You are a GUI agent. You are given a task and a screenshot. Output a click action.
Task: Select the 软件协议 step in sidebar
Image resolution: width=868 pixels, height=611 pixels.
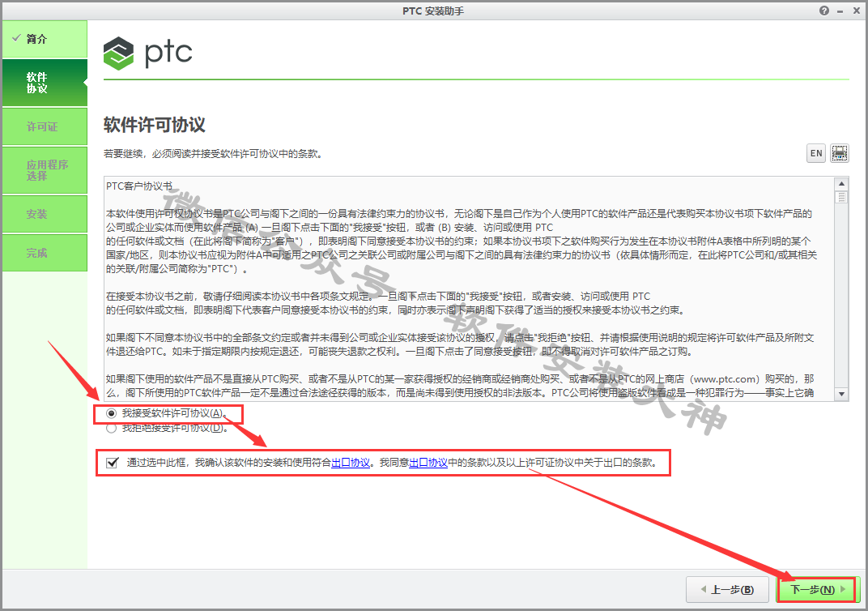pos(45,83)
